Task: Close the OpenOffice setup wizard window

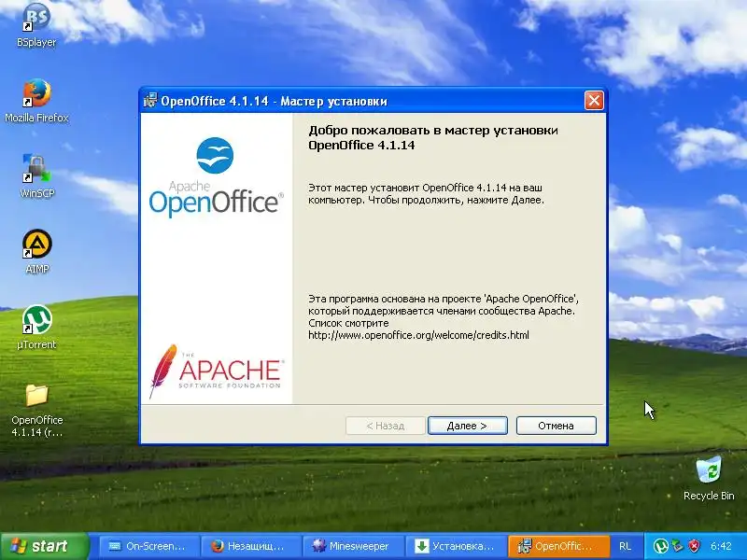Action: point(594,101)
